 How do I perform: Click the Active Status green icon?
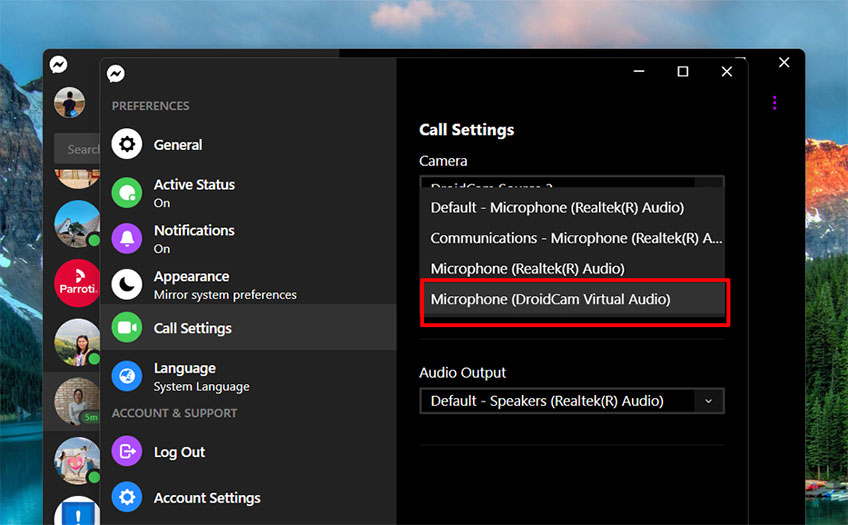pos(127,192)
